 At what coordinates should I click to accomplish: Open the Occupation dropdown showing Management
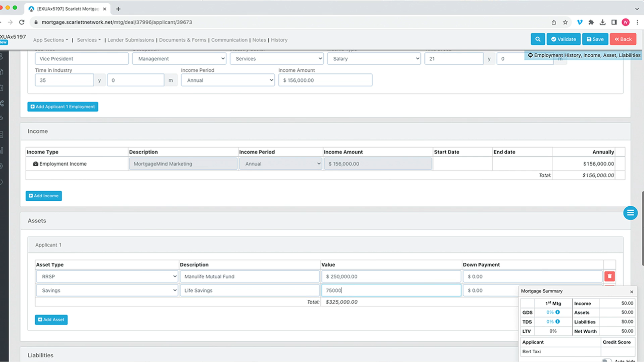tap(179, 59)
